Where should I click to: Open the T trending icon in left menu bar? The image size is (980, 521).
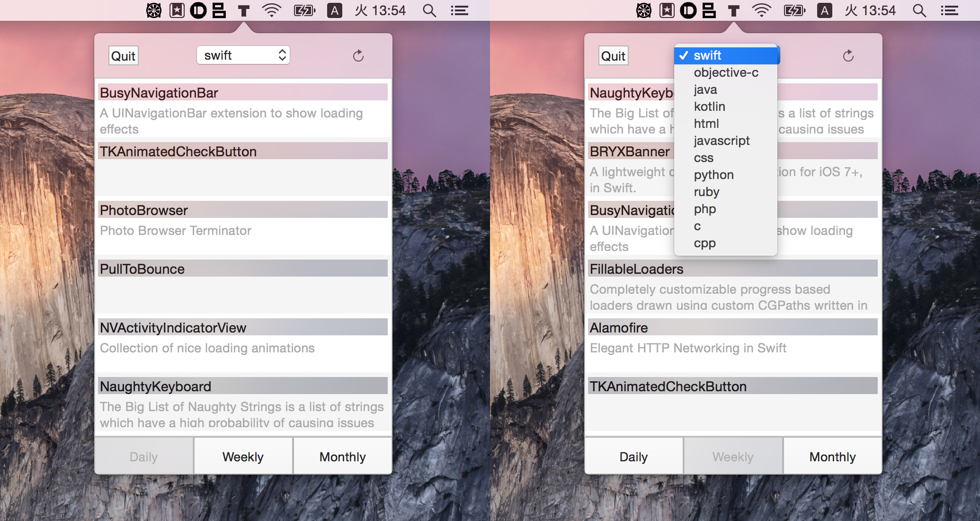[244, 10]
